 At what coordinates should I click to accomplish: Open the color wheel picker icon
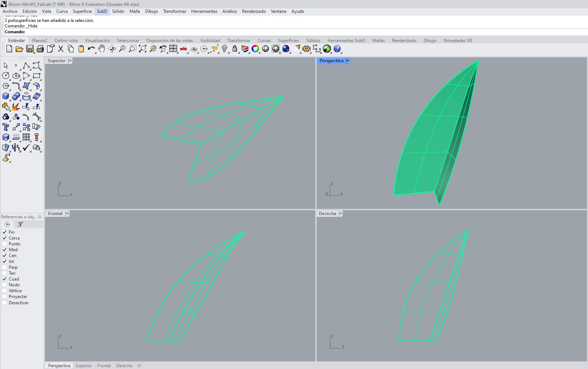point(255,49)
